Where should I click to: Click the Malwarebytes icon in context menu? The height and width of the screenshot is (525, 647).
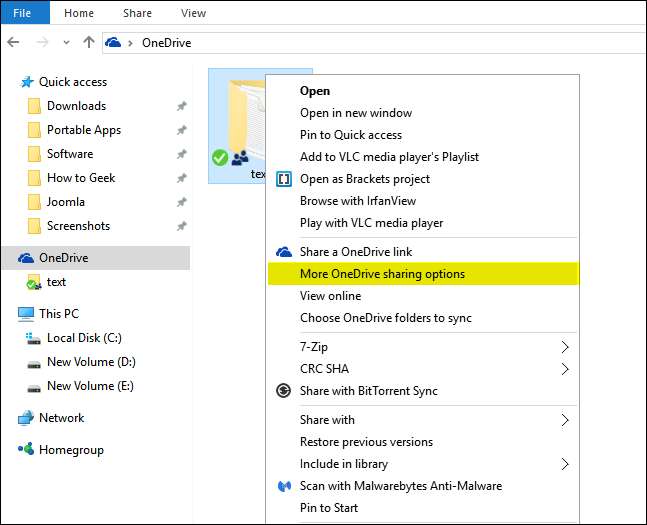point(284,486)
